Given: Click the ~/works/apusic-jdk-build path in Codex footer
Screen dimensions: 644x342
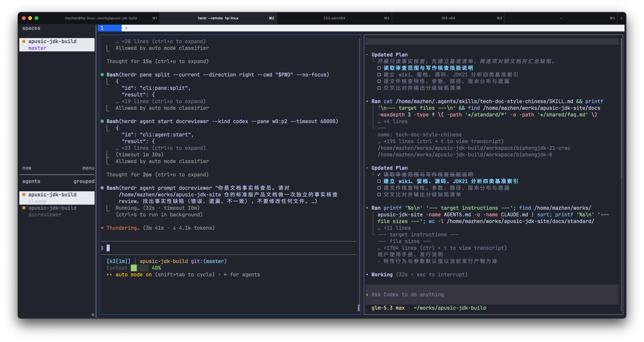Looking at the screenshot, I should tap(450, 308).
